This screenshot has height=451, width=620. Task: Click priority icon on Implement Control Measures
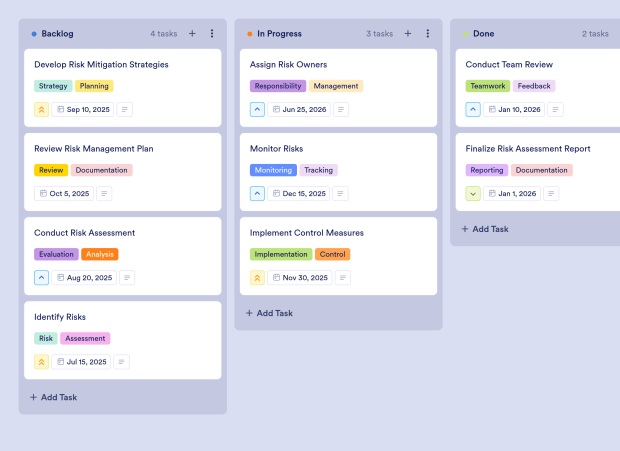258,277
